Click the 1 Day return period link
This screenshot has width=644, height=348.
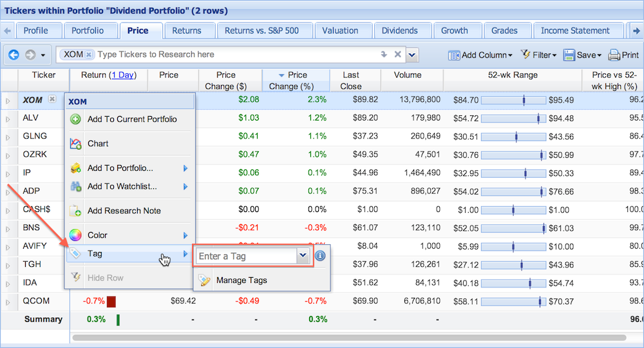[x=122, y=75]
